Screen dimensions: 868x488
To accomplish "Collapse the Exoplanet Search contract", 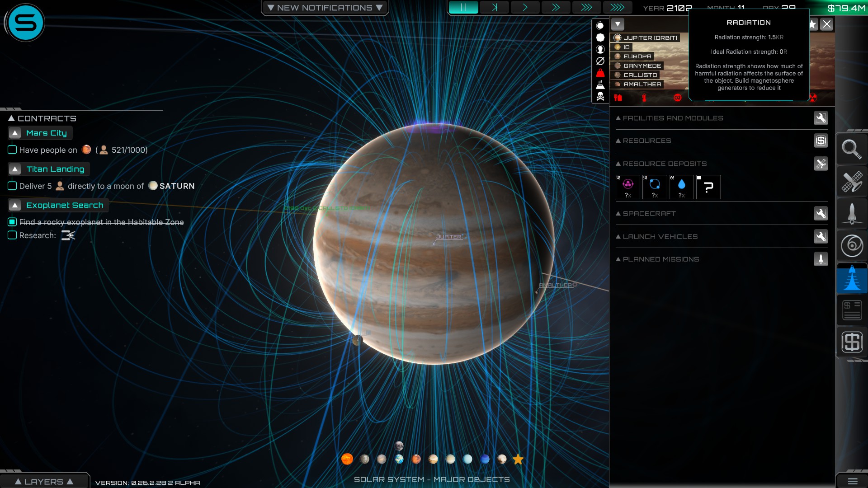I will click(15, 205).
